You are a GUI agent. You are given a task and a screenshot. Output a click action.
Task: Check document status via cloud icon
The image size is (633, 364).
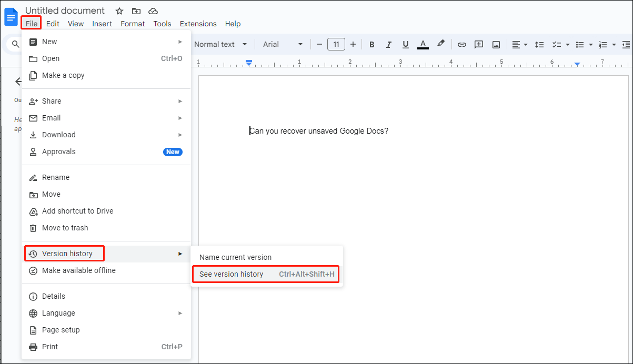pos(153,11)
